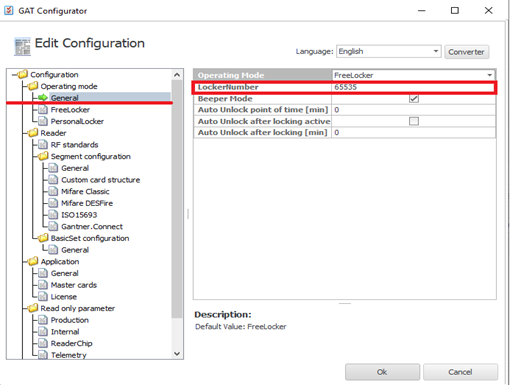The width and height of the screenshot is (510, 385).
Task: Click the FreeLocker page icon in tree
Action: (43, 110)
